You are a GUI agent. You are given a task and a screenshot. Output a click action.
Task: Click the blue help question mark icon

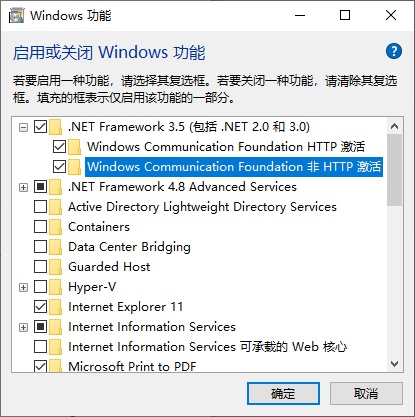(394, 51)
